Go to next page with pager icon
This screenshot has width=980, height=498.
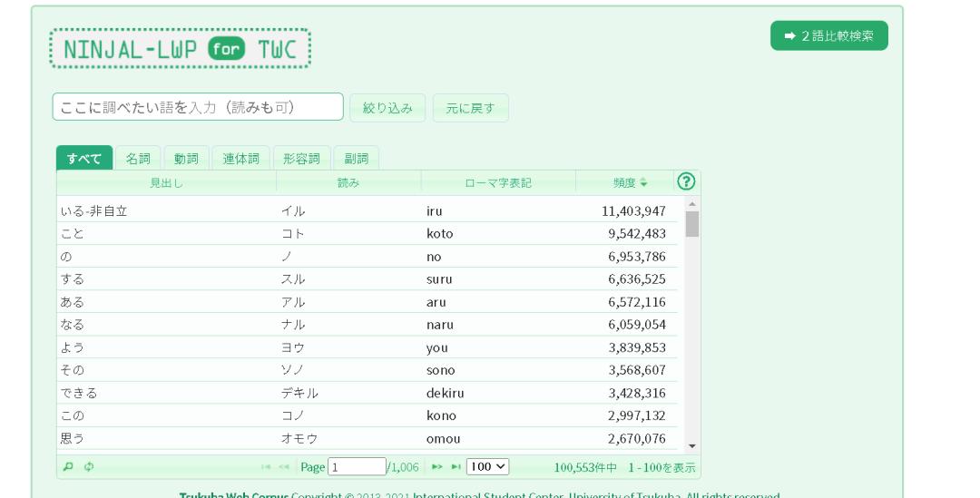tap(436, 467)
